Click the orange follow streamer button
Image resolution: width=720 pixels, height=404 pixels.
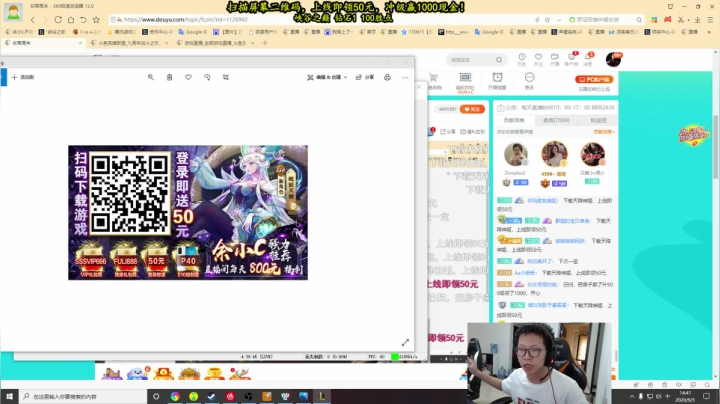click(x=472, y=109)
